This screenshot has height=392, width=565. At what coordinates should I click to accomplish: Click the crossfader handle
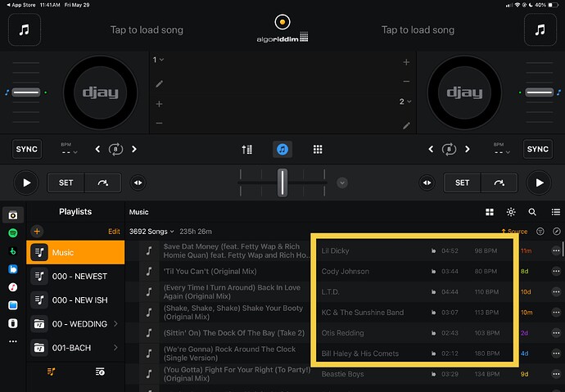point(282,182)
